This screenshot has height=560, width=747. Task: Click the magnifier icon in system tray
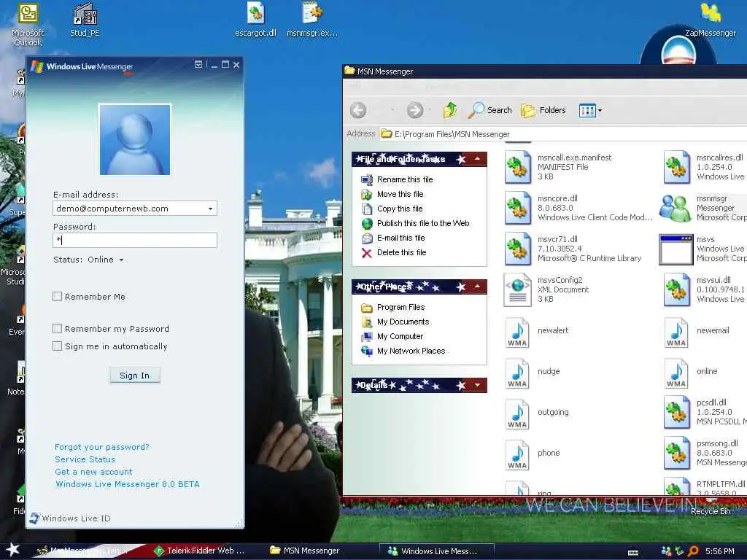[x=693, y=551]
